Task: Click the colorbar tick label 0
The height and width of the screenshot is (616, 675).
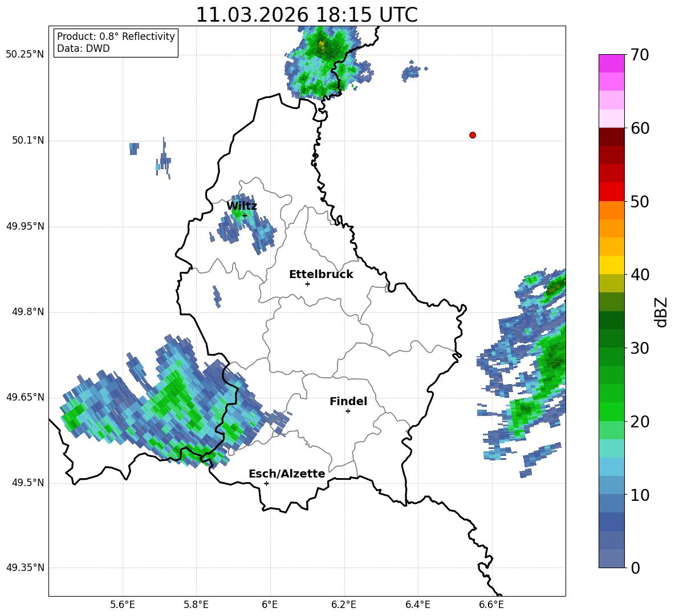Action: click(636, 568)
